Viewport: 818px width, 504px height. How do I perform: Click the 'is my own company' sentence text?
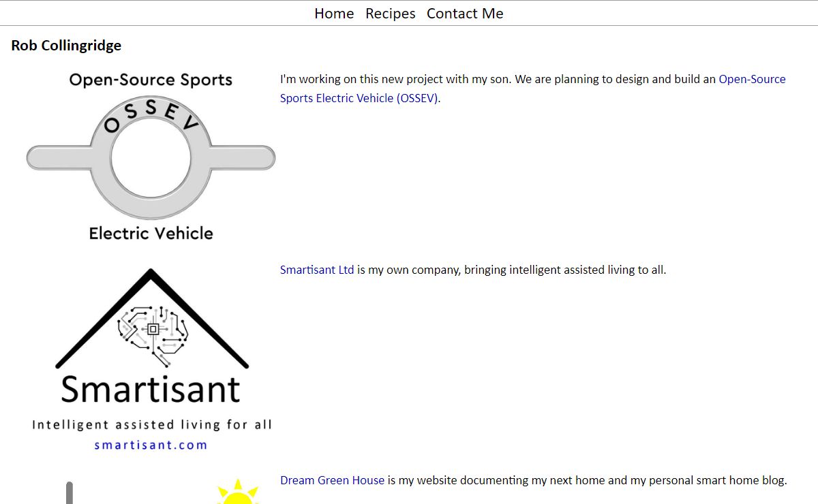511,270
